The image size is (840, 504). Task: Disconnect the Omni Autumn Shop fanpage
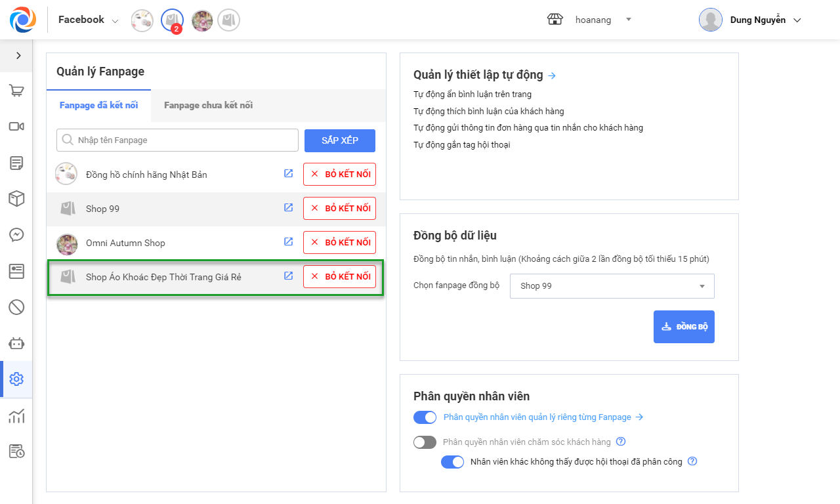tap(339, 242)
